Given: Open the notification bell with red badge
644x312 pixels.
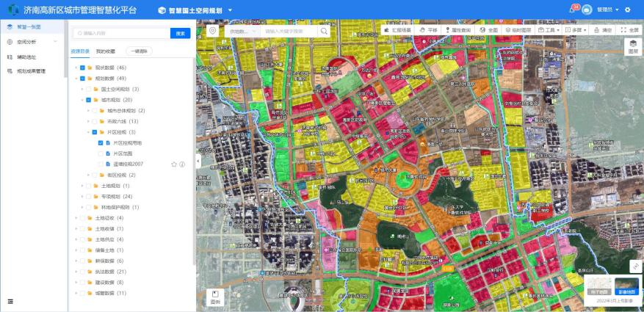Looking at the screenshot, I should pos(573,10).
